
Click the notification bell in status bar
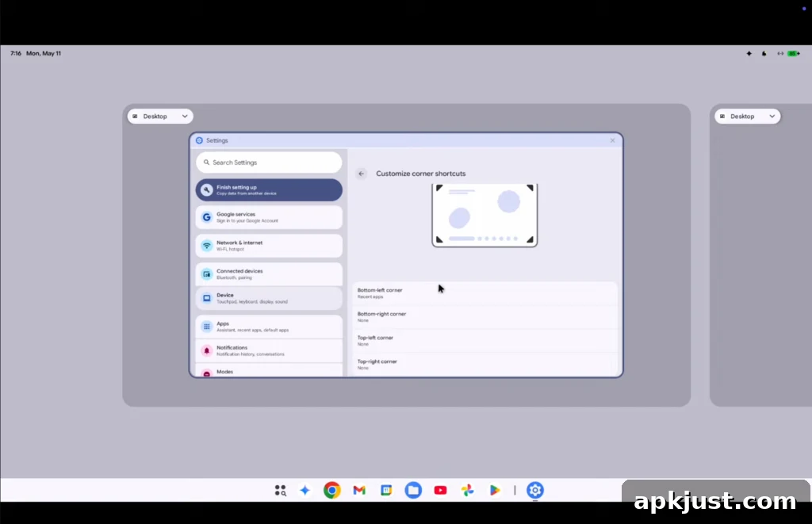(764, 53)
